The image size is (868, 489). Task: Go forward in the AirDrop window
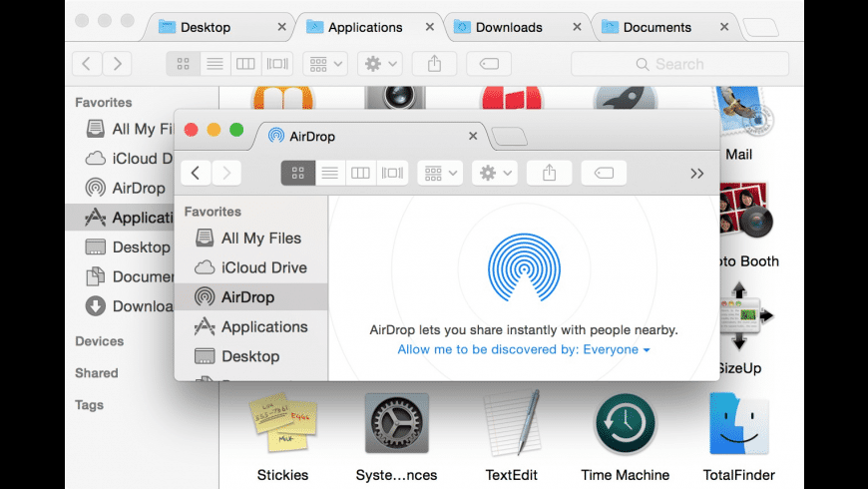(x=226, y=173)
